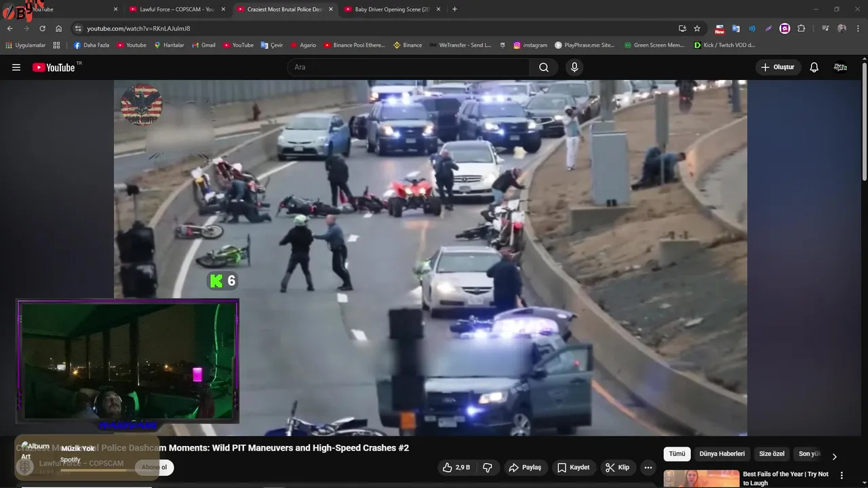This screenshot has width=868, height=488.
Task: Open Best Fails of the Year title
Action: pos(786,479)
